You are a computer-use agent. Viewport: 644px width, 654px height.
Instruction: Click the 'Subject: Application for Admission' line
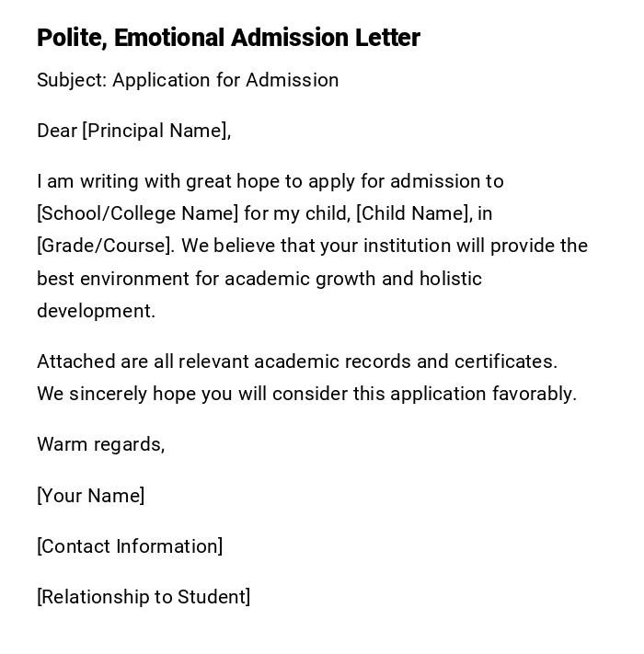(x=188, y=80)
